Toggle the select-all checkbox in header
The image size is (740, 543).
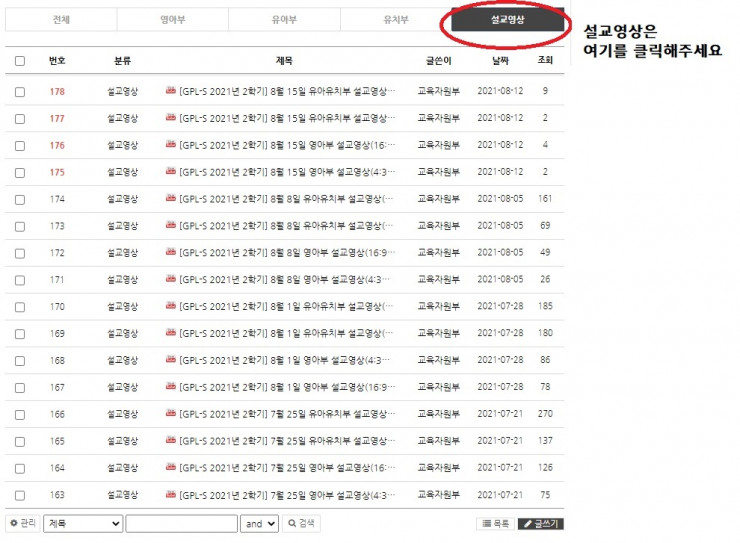tap(20, 61)
